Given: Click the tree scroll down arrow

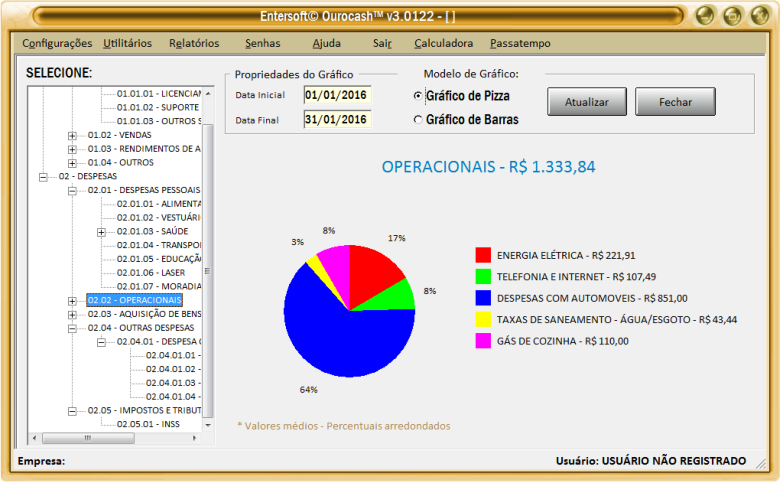Looking at the screenshot, I should [208, 425].
